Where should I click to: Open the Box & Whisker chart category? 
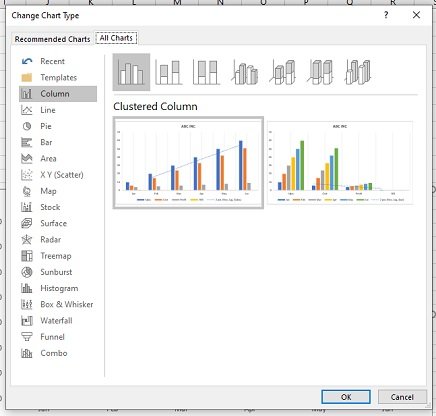tap(58, 304)
